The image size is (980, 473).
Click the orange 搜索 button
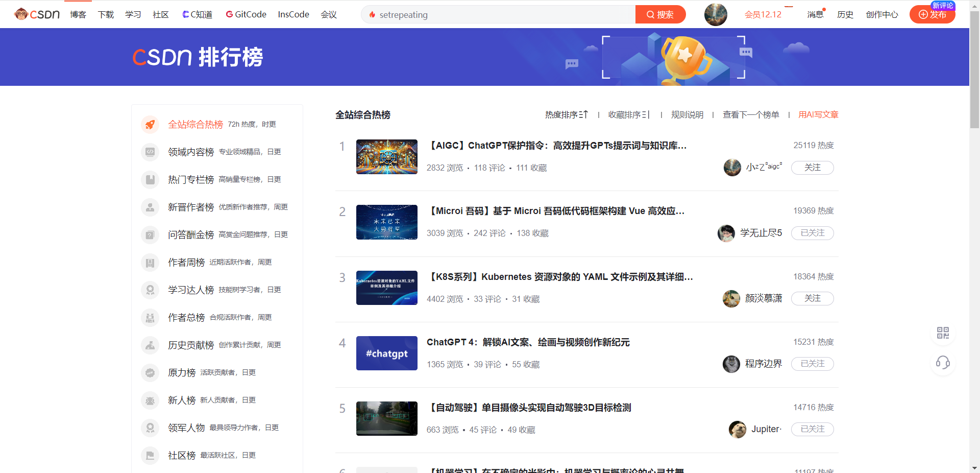tap(660, 14)
